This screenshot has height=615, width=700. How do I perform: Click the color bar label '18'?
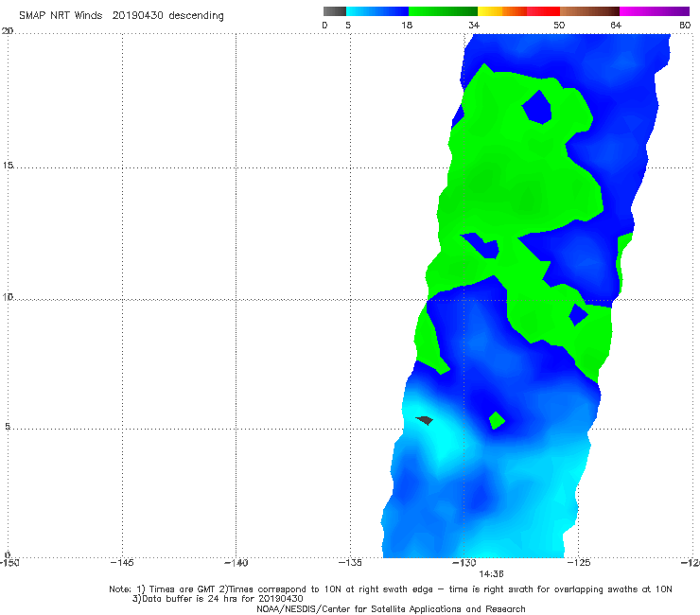click(407, 25)
